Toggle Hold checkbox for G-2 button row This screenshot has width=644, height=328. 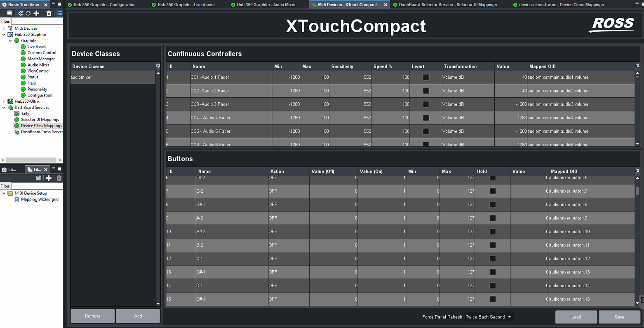[493, 191]
